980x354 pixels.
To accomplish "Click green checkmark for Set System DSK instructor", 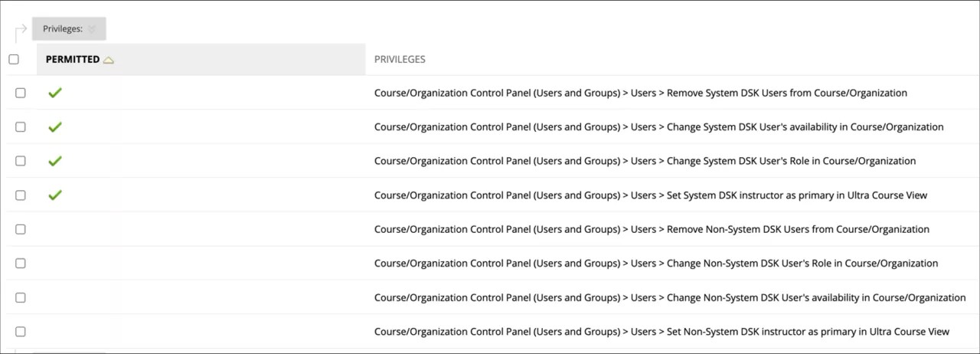I will coord(54,195).
